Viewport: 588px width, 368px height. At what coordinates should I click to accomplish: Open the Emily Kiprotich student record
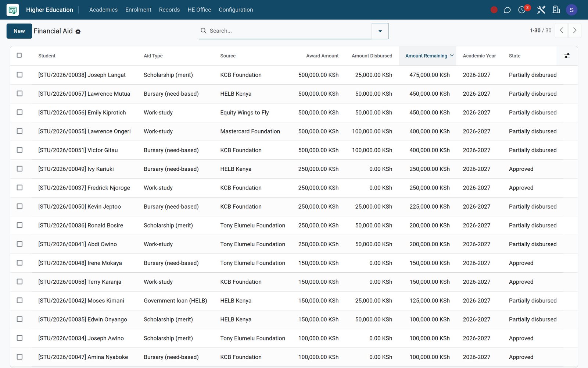82,113
